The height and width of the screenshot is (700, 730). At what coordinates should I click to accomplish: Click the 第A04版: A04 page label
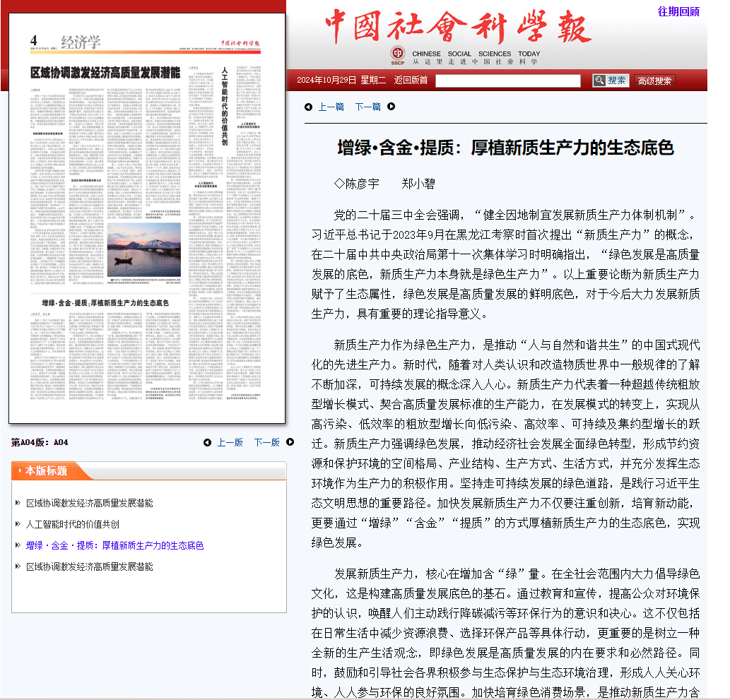click(40, 443)
